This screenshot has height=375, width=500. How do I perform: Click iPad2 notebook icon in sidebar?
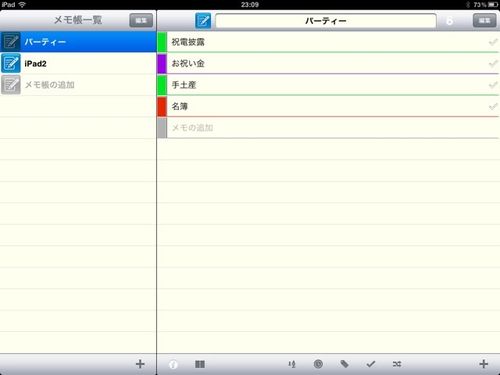pyautogui.click(x=11, y=63)
